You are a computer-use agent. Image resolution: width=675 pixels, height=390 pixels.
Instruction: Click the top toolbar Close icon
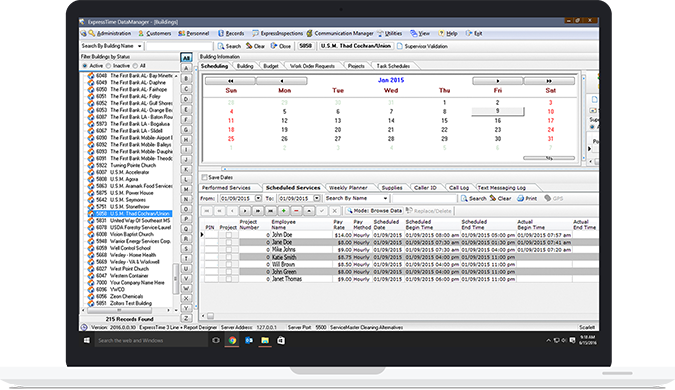[274, 46]
